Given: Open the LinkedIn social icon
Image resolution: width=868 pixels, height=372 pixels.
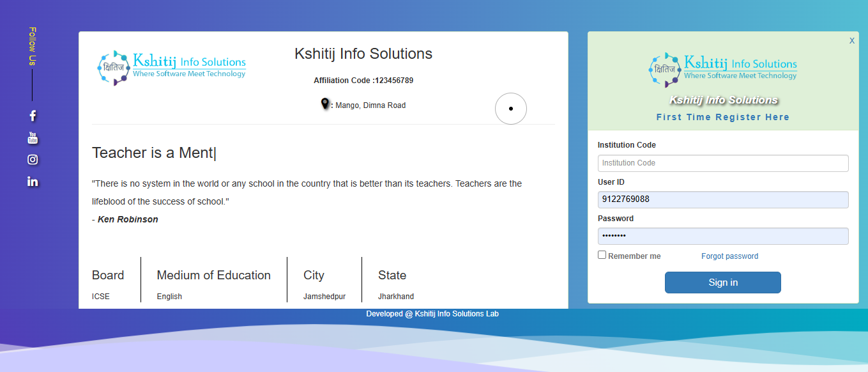Looking at the screenshot, I should coord(33,182).
